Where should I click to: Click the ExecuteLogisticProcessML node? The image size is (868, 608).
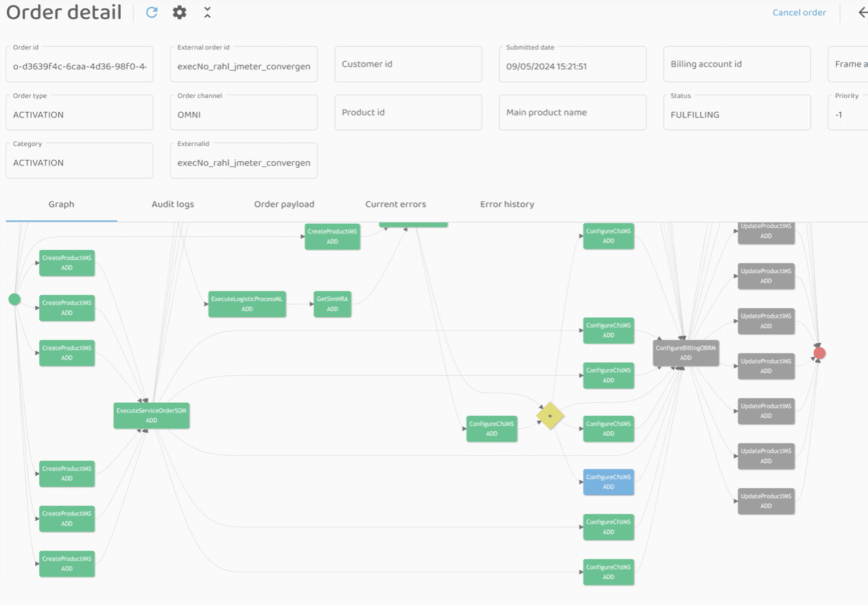(247, 304)
